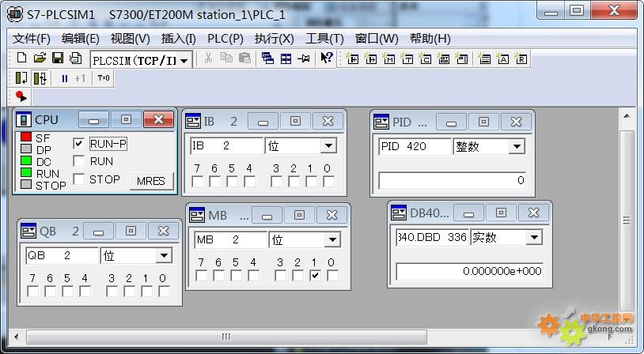
Task: Select Single Scan mode icon
Action: tap(21, 78)
